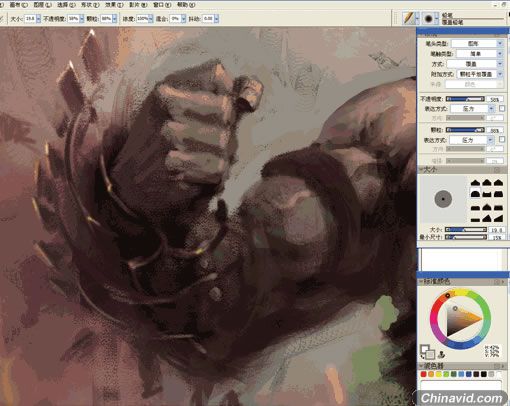The image size is (510, 406).
Task: Open the brush variant dab preview selector
Action: [429, 18]
